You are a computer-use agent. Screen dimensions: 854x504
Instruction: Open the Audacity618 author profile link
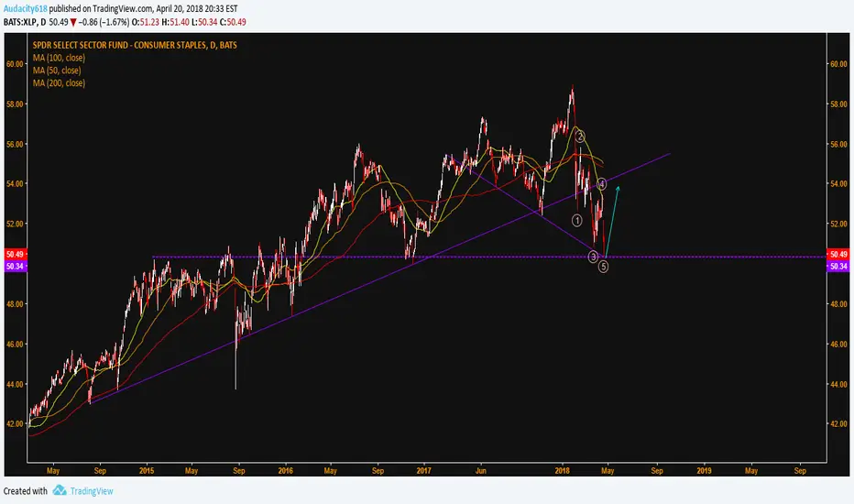pos(25,9)
